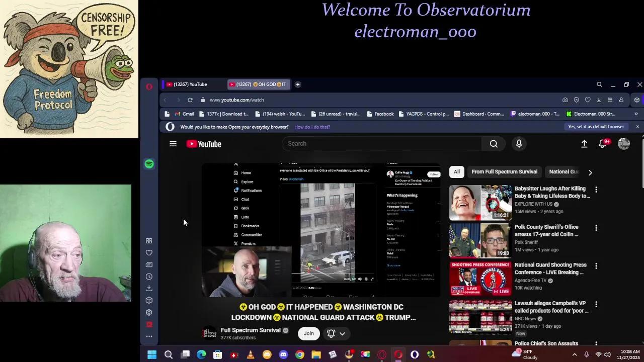
Task: Open History clock icon in Opera sidebar
Action: (149, 277)
